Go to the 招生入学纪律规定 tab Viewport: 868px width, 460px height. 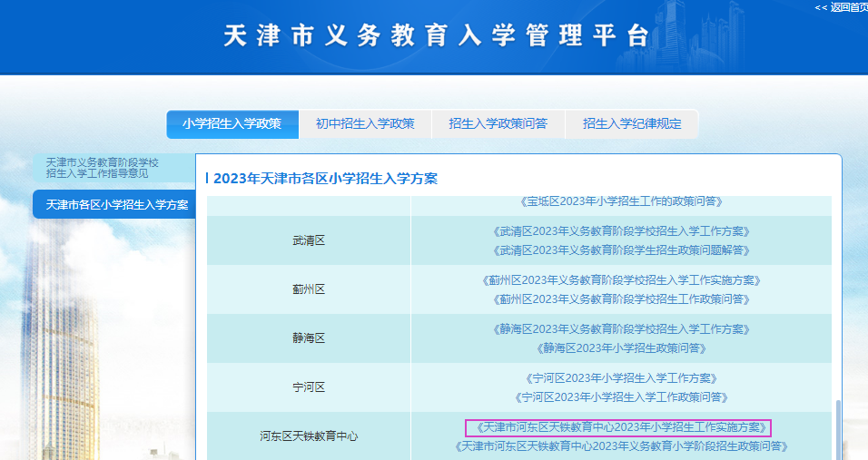point(632,124)
